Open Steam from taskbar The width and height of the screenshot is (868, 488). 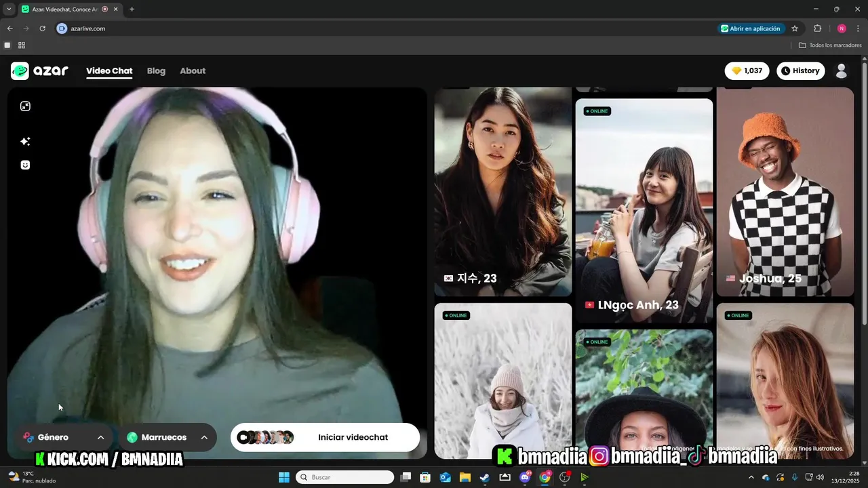485,477
